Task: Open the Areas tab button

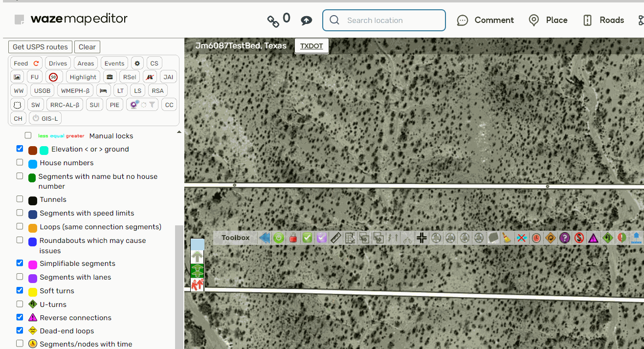Action: pos(86,63)
